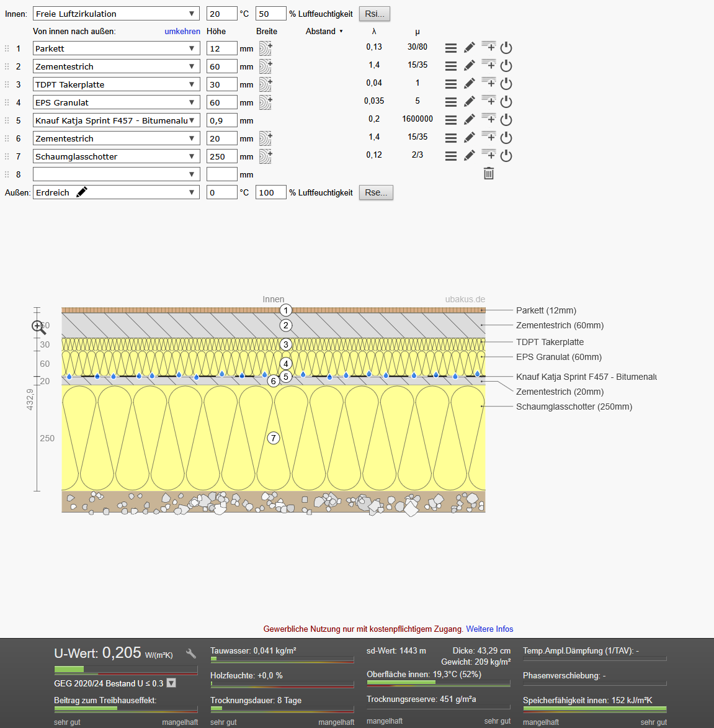This screenshot has height=728, width=714.
Task: Click the trash icon in empty row 8
Action: [489, 174]
